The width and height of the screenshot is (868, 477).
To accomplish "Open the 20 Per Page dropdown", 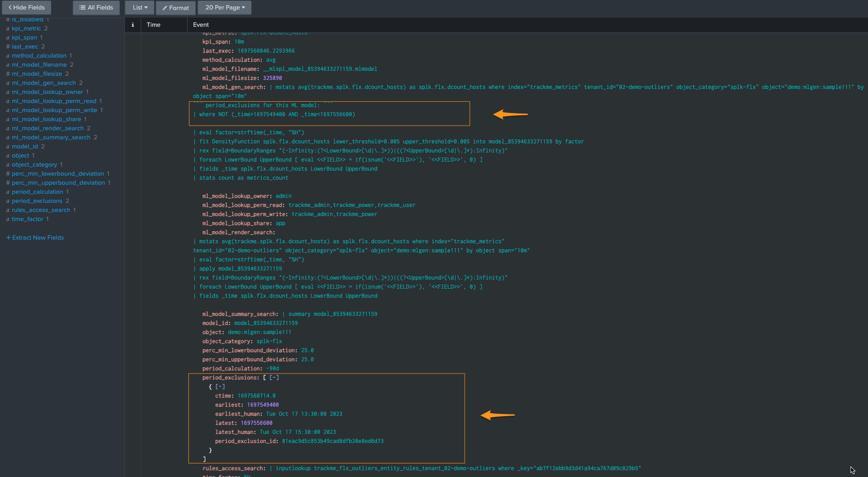I will 225,7.
